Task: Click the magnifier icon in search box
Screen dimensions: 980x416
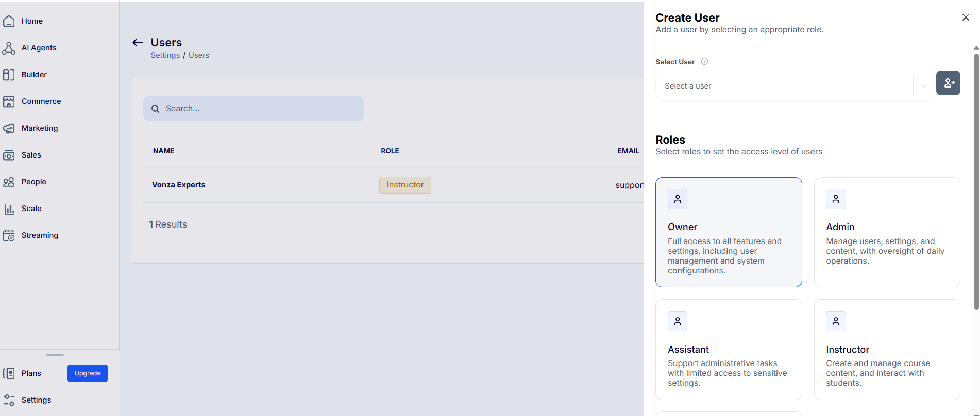Action: coord(155,109)
